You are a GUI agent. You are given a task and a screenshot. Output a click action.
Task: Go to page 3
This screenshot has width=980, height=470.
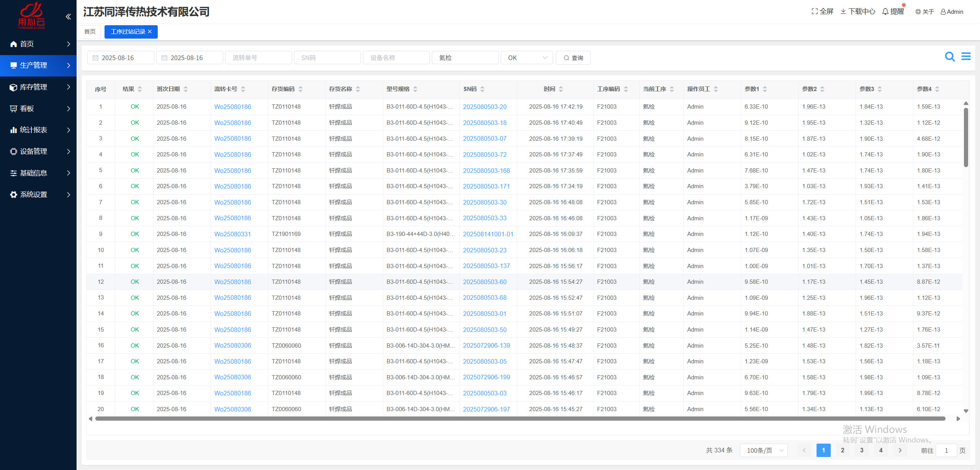862,450
